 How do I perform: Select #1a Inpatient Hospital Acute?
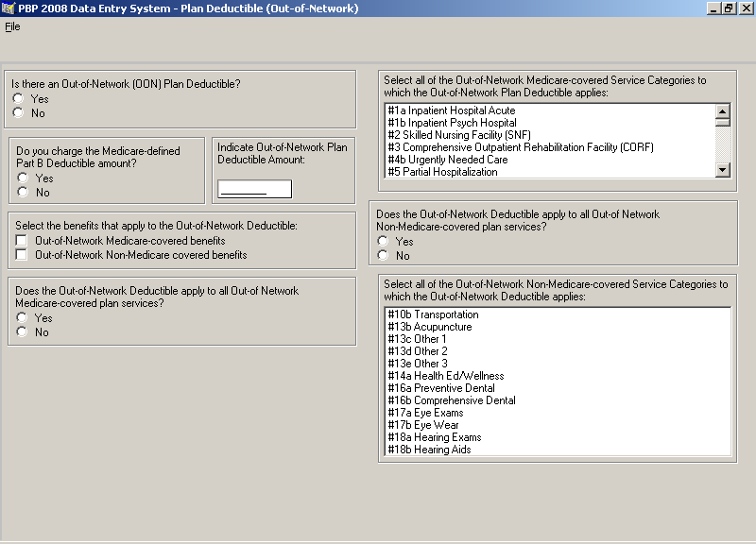point(550,110)
